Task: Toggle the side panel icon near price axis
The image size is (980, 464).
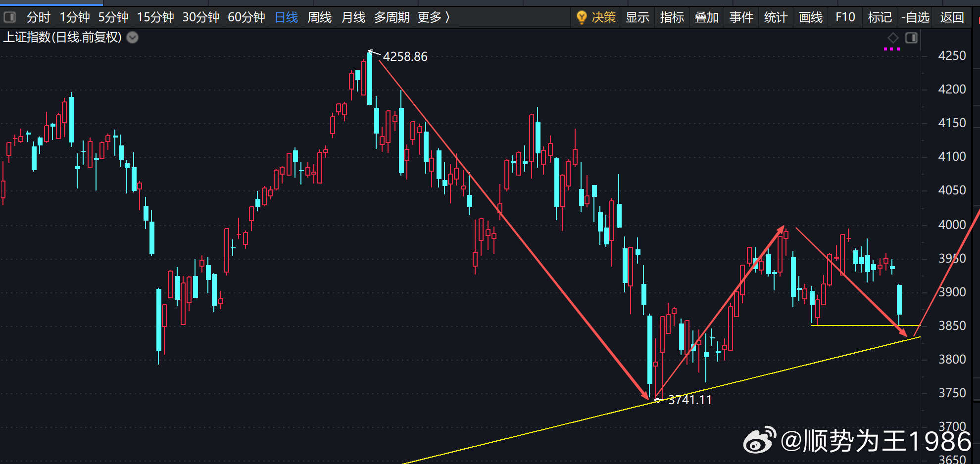Action: coord(912,38)
